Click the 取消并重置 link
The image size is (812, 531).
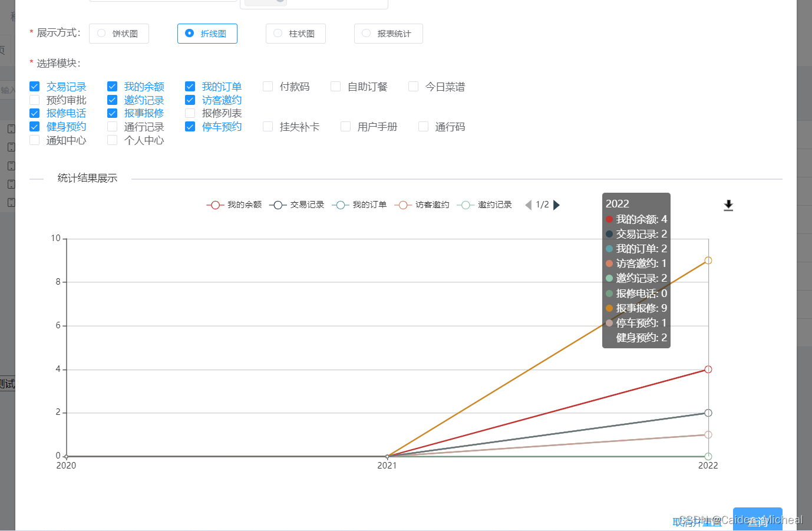(697, 522)
